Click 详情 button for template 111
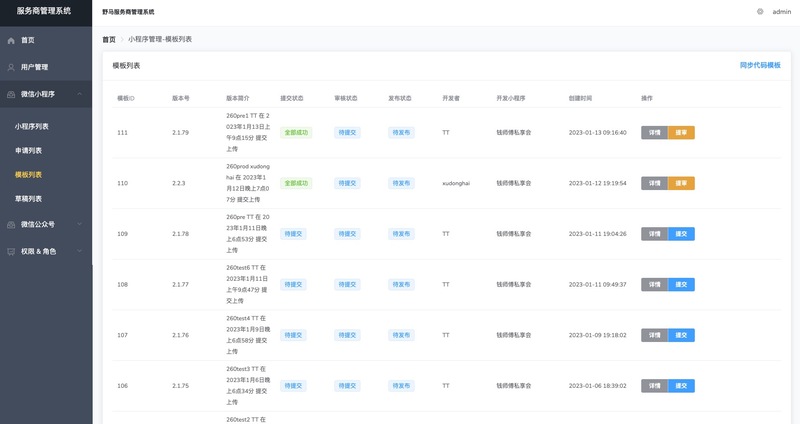This screenshot has height=424, width=800. pos(654,132)
